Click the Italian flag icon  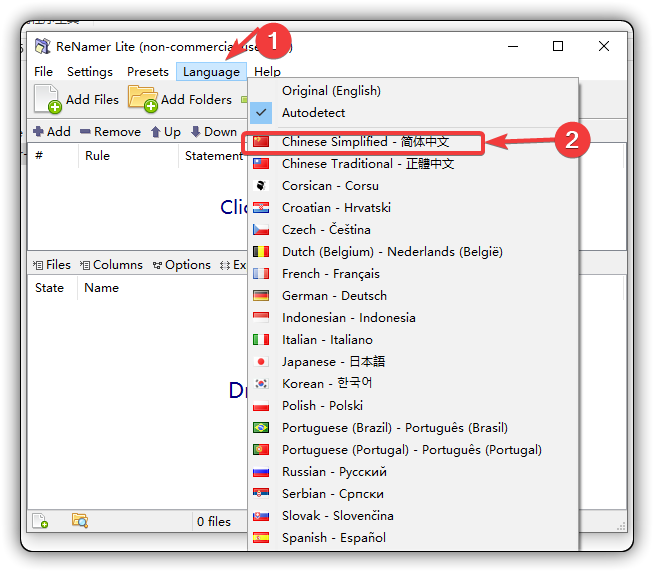261,340
